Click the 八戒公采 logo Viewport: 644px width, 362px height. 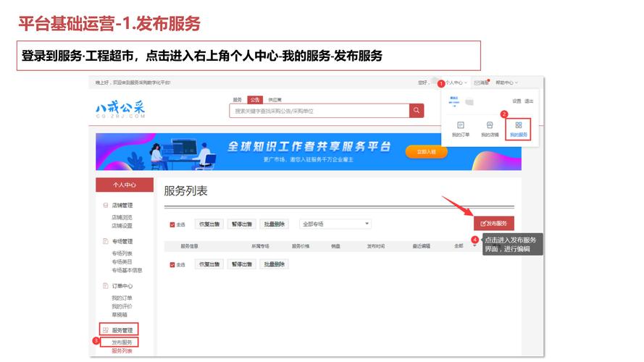[x=120, y=109]
